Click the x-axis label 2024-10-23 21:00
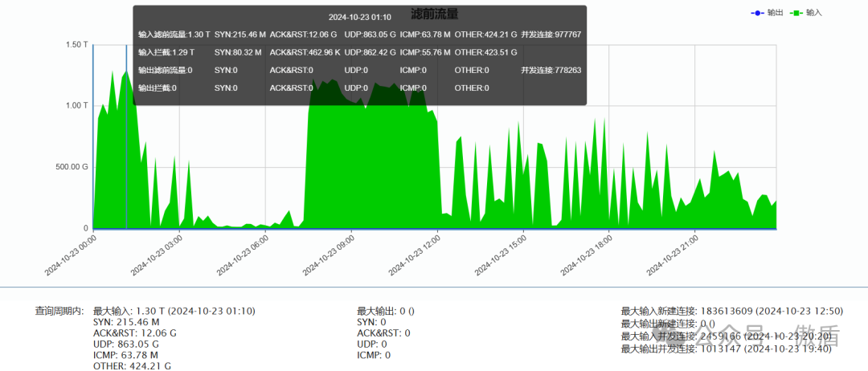This screenshot has height=371, width=868. click(x=673, y=255)
